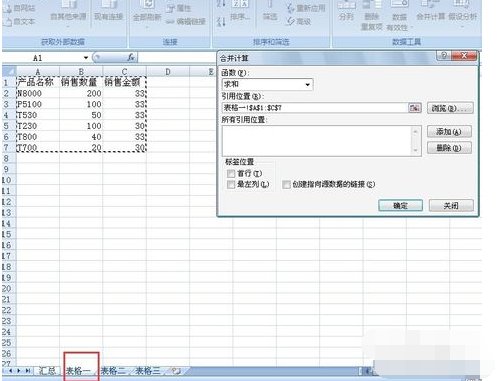Click the fx insert function icon
498x381 pixels.
pyautogui.click(x=131, y=57)
